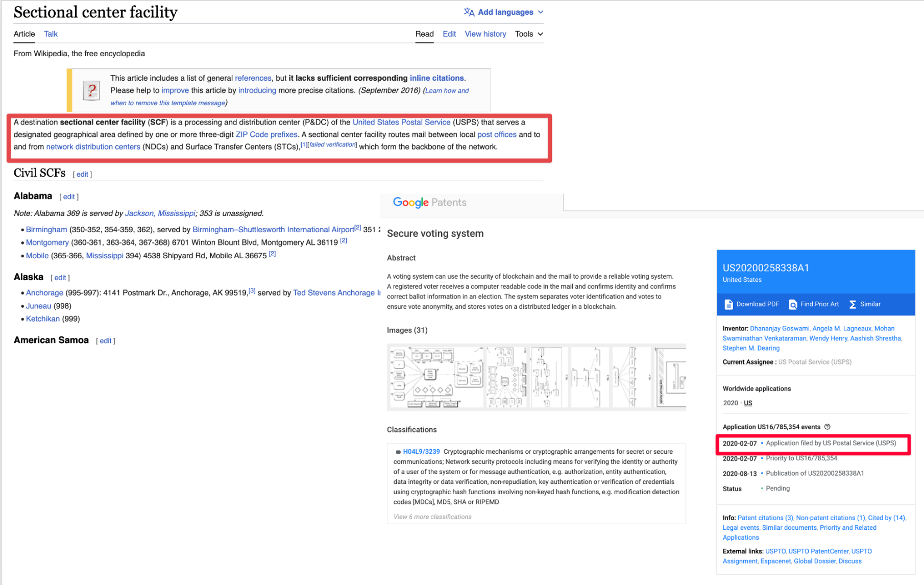
Task: Click the introducing link in notice
Action: 257,90
